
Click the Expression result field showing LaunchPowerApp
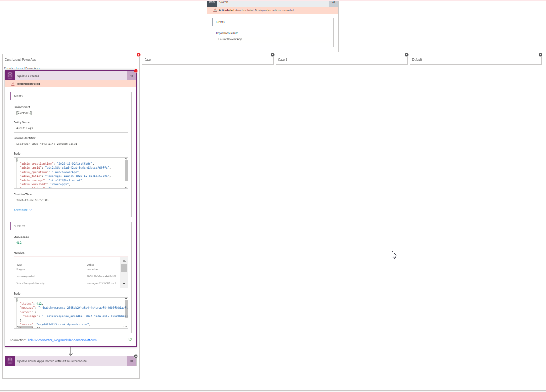(272, 40)
